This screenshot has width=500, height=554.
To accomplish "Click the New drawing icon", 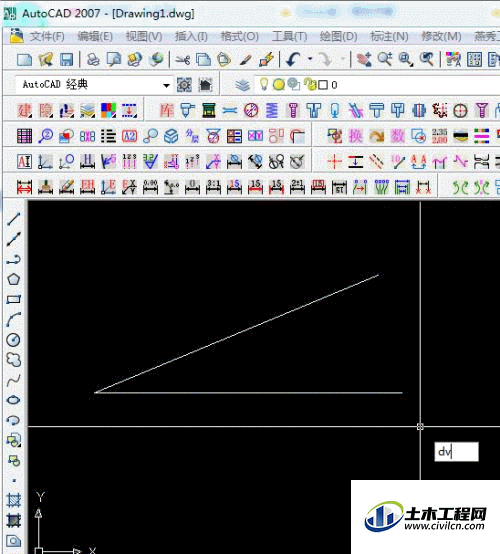I will point(24,59).
